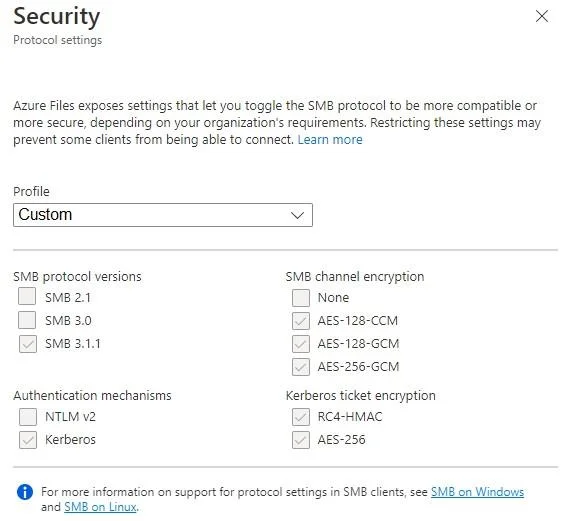Toggle AES-128-CCM channel encryption
The image size is (561, 521).
301,321
